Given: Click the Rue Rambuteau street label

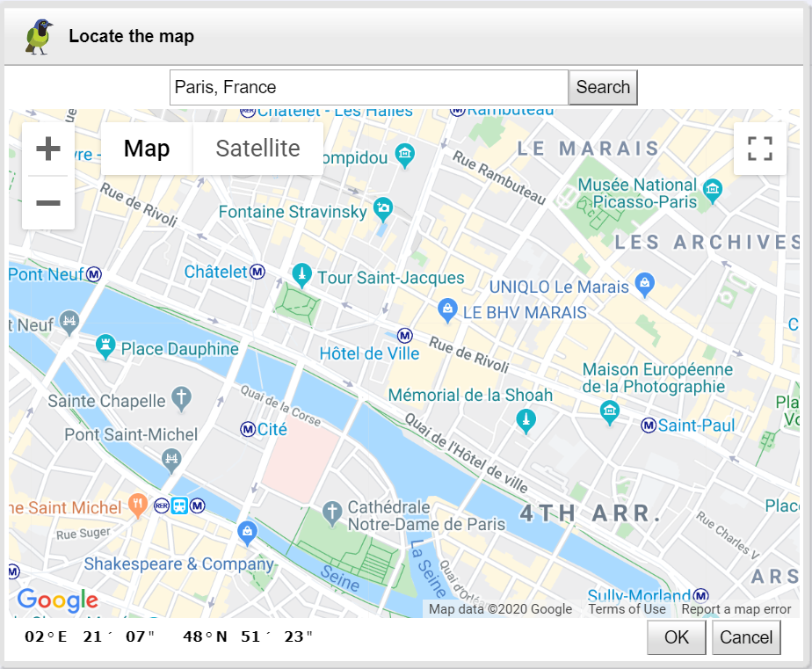Looking at the screenshot, I should (x=500, y=178).
